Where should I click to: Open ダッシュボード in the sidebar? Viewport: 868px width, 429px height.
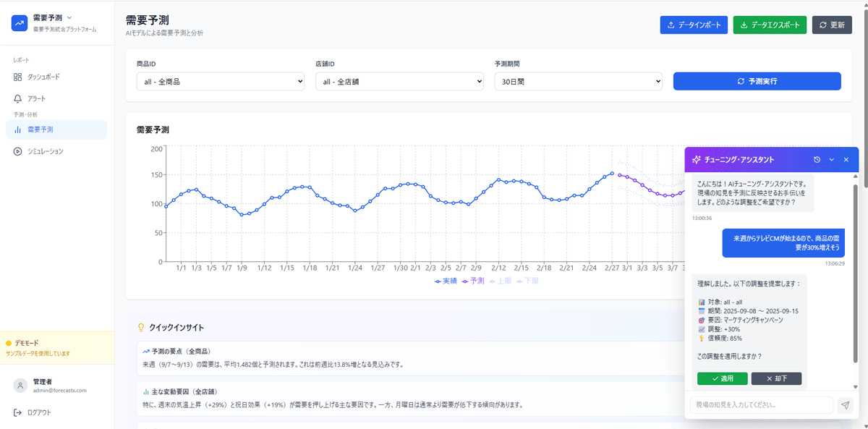[x=56, y=77]
